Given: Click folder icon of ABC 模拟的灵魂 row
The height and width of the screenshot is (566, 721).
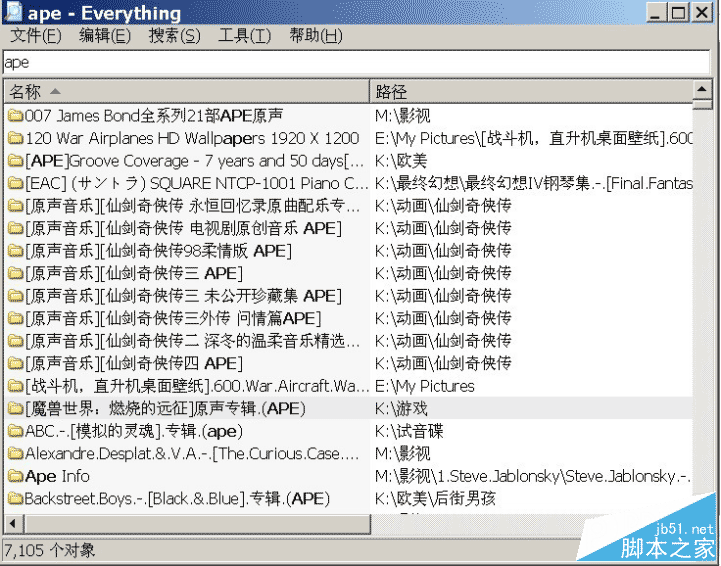Looking at the screenshot, I should (x=16, y=431).
